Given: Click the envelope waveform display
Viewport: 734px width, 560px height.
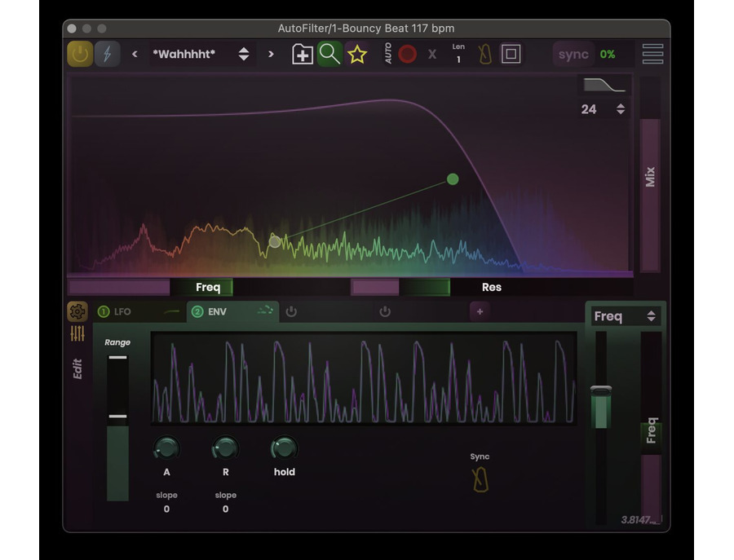Looking at the screenshot, I should tap(363, 379).
